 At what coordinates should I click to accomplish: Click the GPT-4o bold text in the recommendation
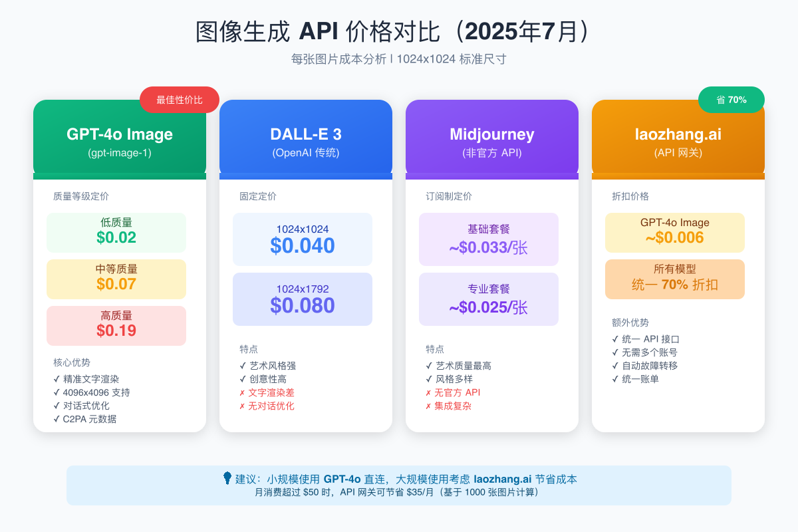[340, 477]
